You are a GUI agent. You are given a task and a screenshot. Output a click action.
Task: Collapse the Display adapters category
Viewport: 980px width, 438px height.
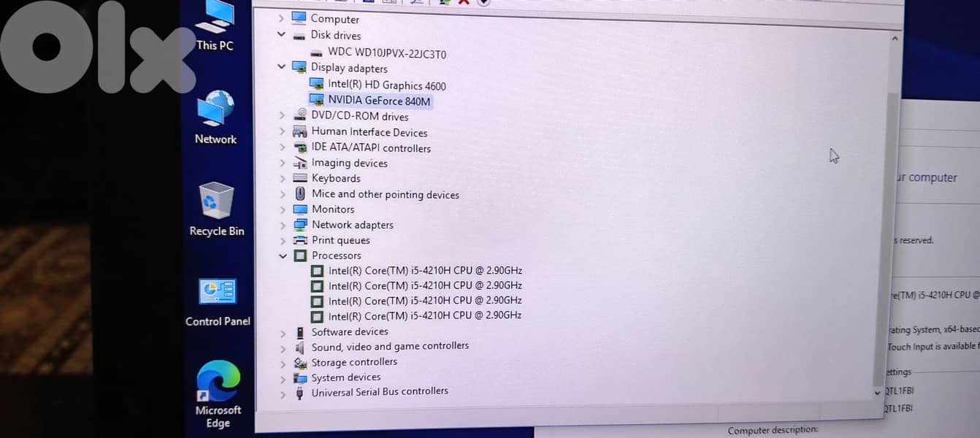coord(282,67)
